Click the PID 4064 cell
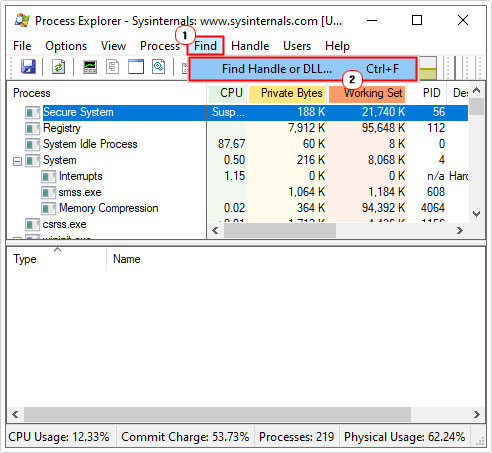The image size is (492, 453). pos(433,208)
